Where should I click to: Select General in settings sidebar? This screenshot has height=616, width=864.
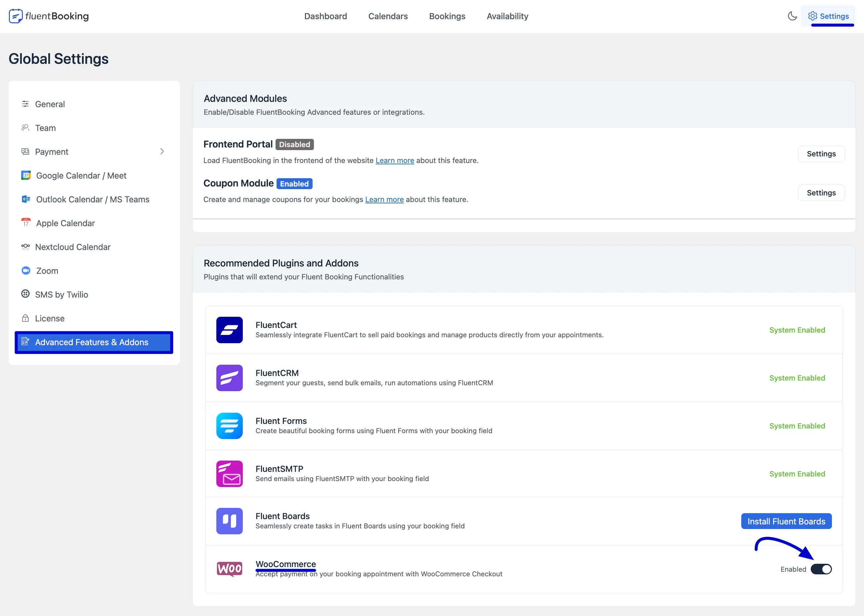(94, 104)
